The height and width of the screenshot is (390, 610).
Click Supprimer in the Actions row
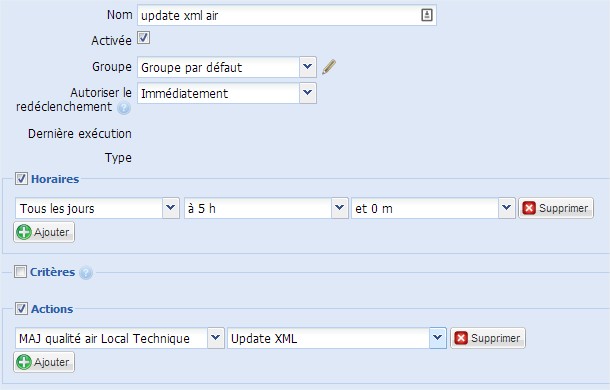coord(488,338)
